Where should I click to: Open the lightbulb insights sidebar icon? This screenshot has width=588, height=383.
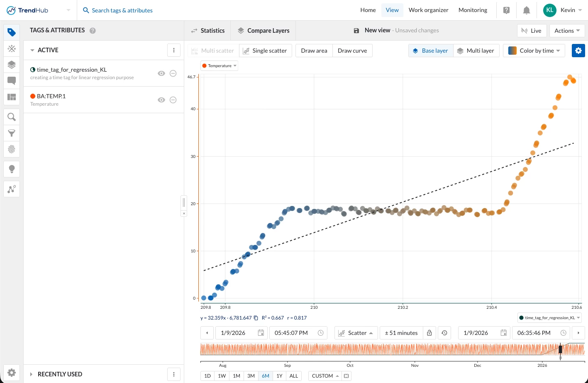click(x=12, y=169)
